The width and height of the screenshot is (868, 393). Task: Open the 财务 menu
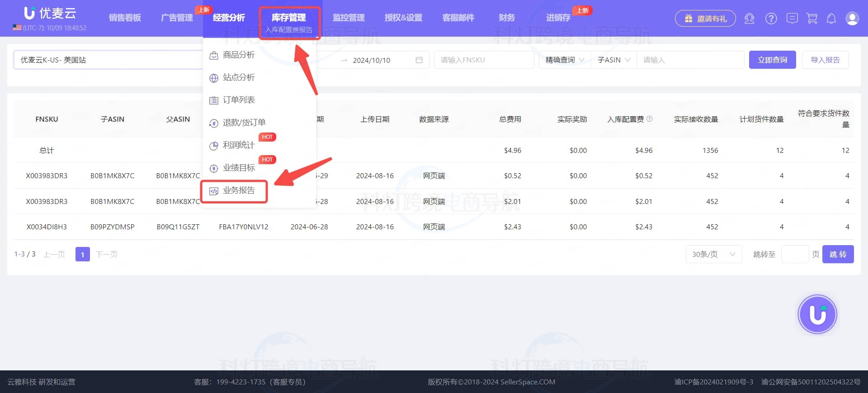click(x=507, y=18)
